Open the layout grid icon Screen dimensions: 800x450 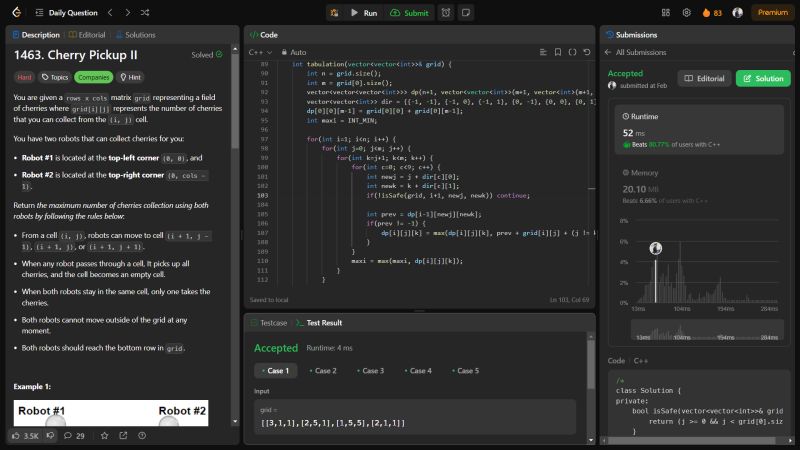tap(666, 13)
